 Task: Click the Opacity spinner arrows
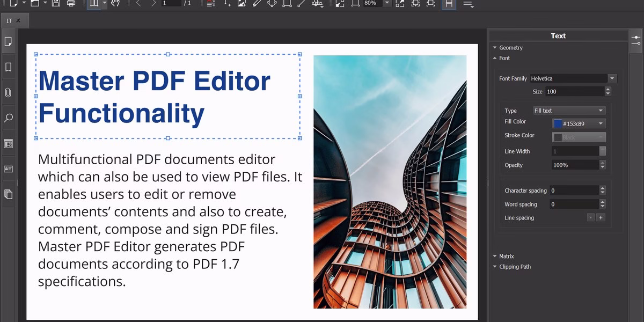click(x=603, y=165)
